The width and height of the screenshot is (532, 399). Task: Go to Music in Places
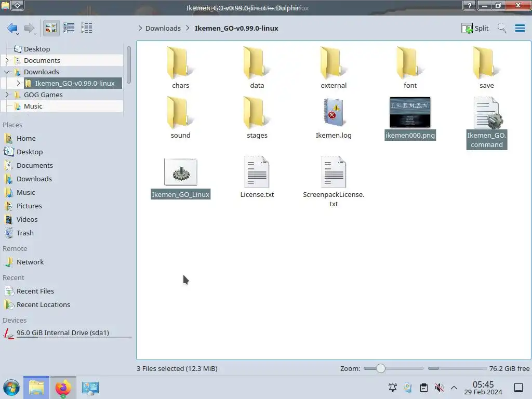pyautogui.click(x=26, y=192)
